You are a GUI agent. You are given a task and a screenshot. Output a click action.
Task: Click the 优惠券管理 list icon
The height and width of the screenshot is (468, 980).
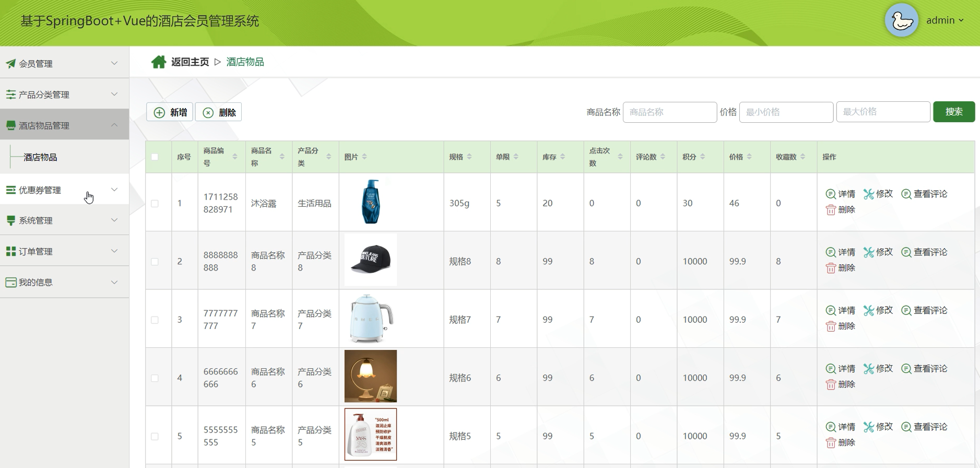10,190
